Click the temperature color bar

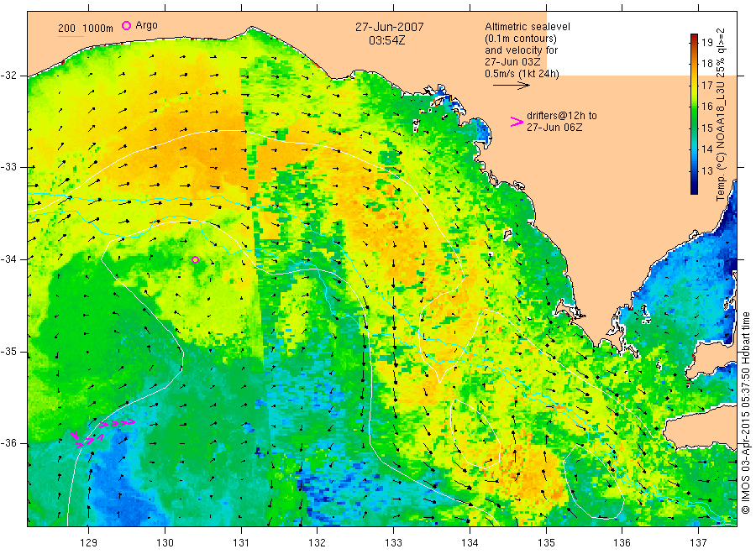point(694,113)
